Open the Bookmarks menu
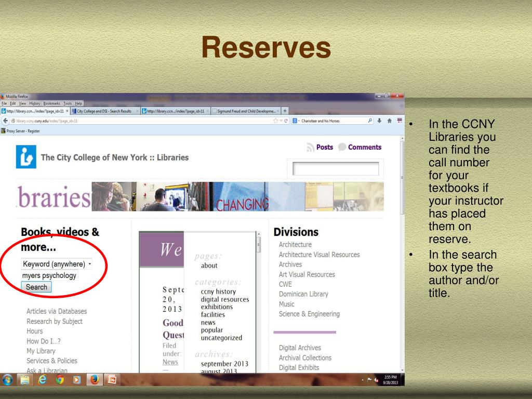The image size is (532, 399). 51,103
